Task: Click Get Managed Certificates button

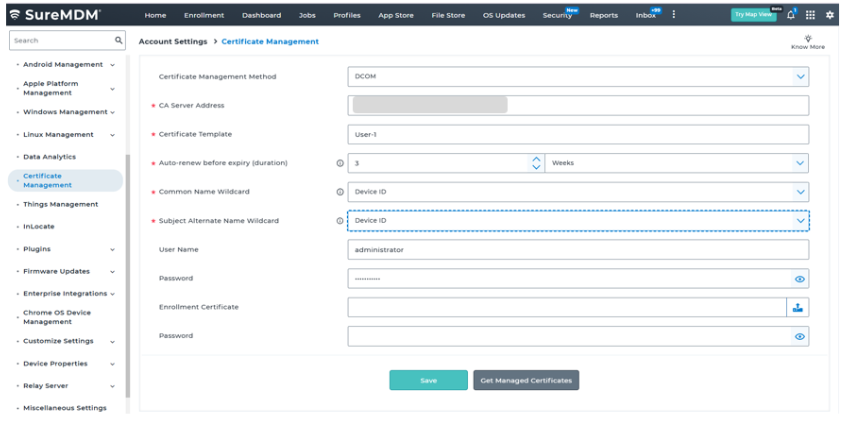Action: pos(526,380)
